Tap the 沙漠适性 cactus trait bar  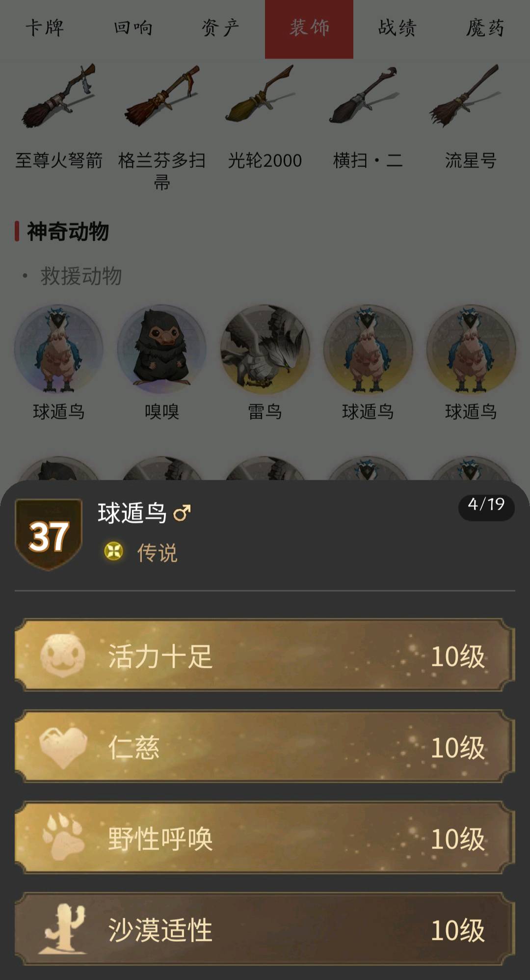pos(265,929)
